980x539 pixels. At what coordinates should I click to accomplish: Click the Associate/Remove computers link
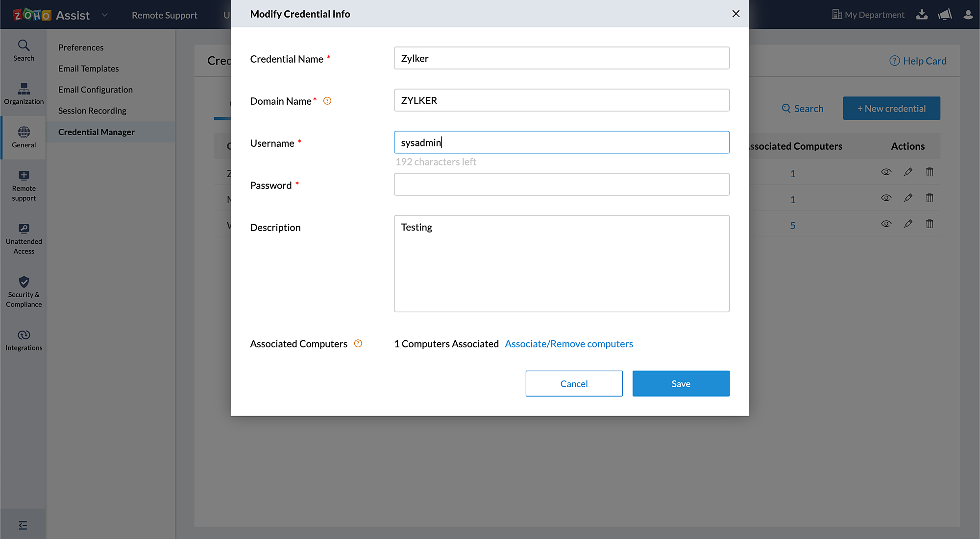click(569, 344)
